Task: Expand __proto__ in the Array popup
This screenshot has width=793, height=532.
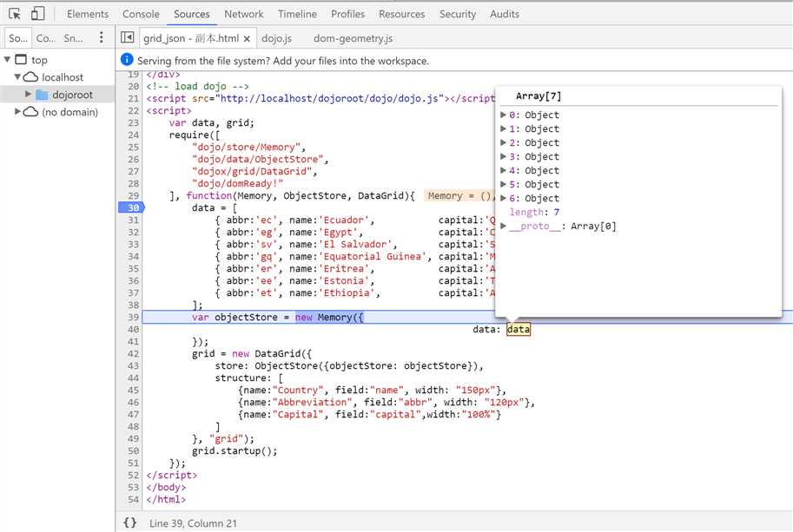Action: (x=504, y=227)
